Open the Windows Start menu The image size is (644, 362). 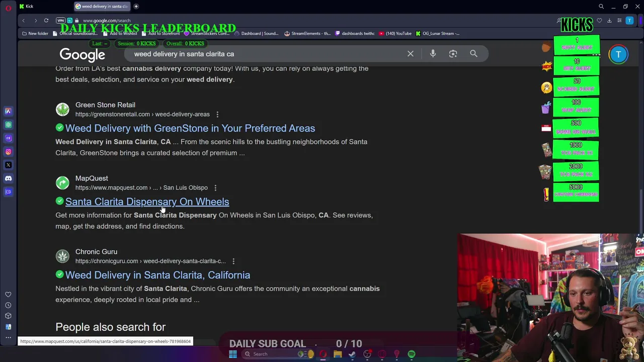click(x=232, y=354)
